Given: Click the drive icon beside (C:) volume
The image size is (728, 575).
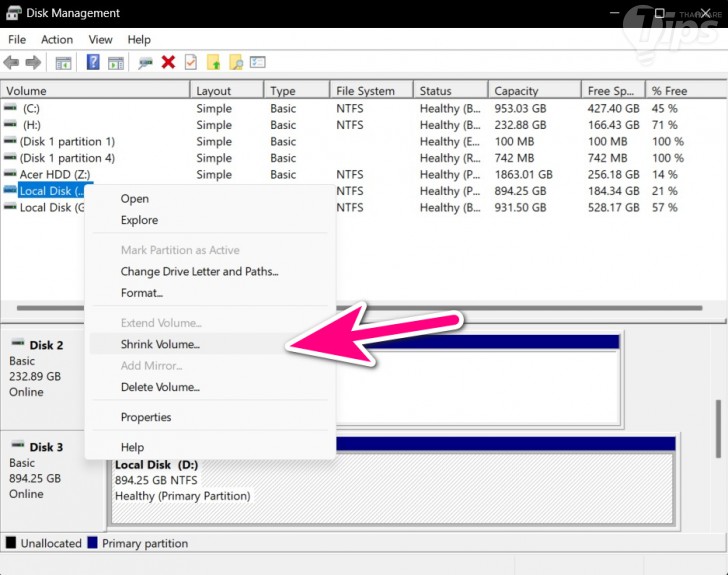Looking at the screenshot, I should pos(10,108).
